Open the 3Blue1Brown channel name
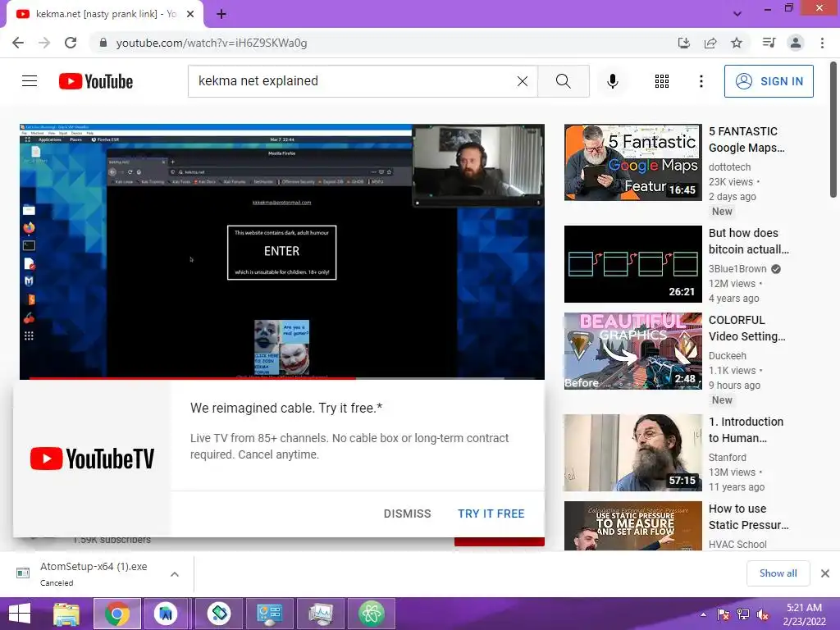This screenshot has width=840, height=630. click(x=737, y=269)
